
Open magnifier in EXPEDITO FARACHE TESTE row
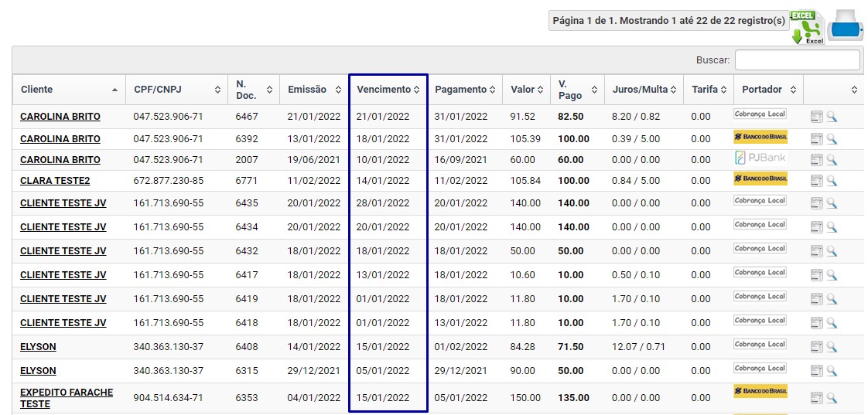coord(832,398)
